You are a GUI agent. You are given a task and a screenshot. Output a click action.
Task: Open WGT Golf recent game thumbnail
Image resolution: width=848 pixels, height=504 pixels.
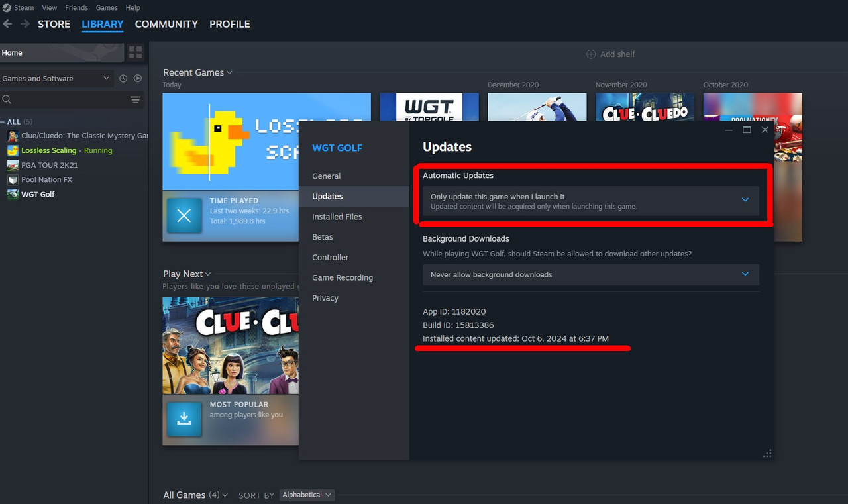[x=429, y=107]
